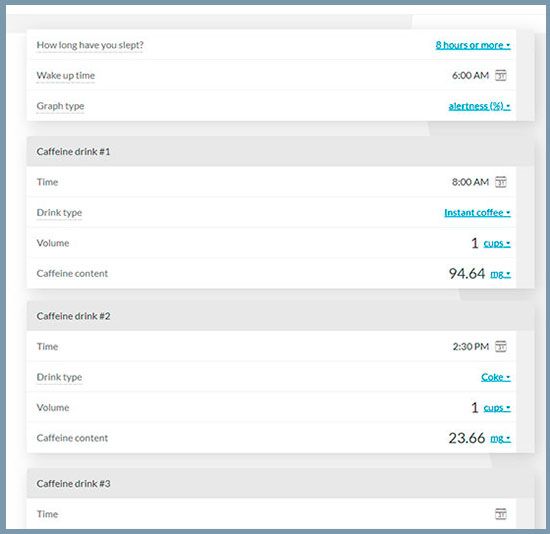Image resolution: width=550 pixels, height=534 pixels.
Task: Open the Instant coffee drink type dropdown
Action: tap(477, 213)
